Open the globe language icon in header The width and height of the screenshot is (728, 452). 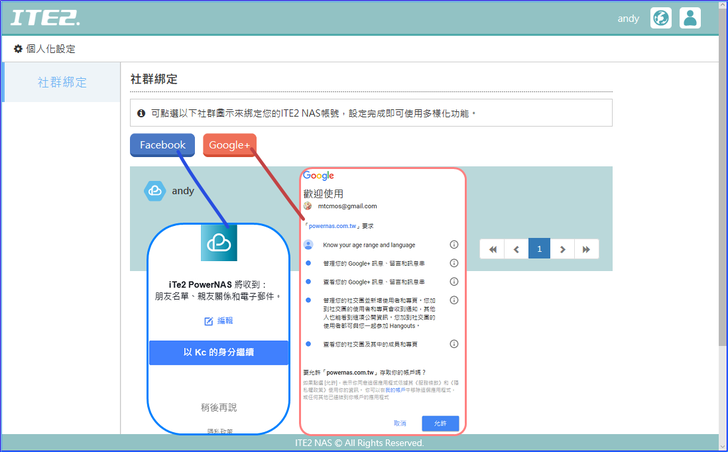[661, 18]
